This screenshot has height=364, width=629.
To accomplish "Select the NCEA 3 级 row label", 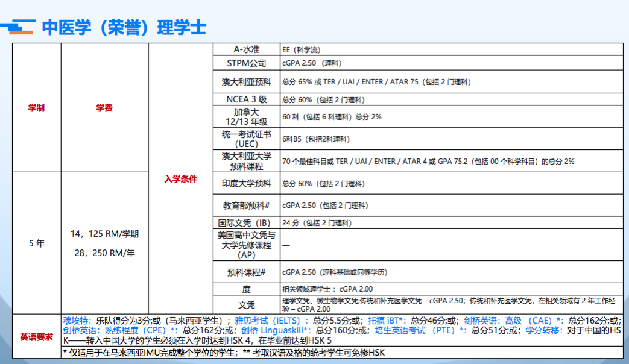I will point(246,99).
